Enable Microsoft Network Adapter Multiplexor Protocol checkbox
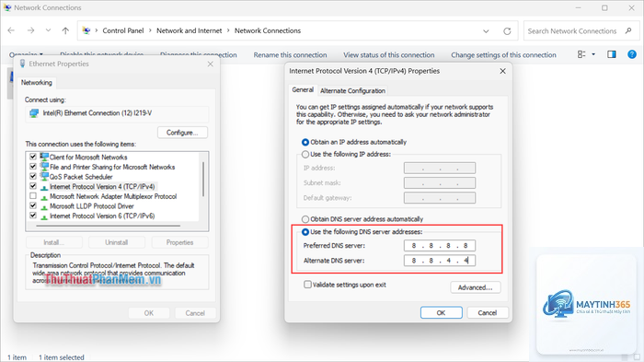 click(x=33, y=196)
